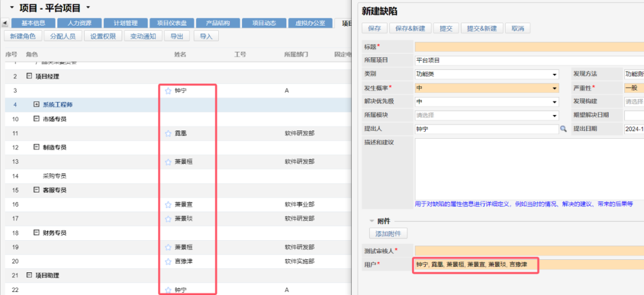Viewport: 644px width, 295px height.
Task: Open the 发现方法 dropdown
Action: pyautogui.click(x=634, y=74)
